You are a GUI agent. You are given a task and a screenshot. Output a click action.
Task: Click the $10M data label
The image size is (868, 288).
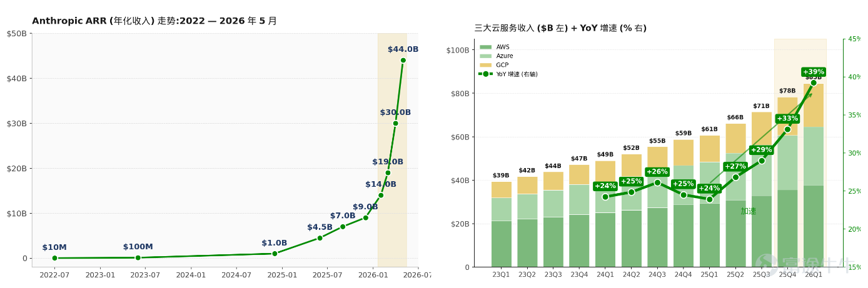pyautogui.click(x=54, y=247)
